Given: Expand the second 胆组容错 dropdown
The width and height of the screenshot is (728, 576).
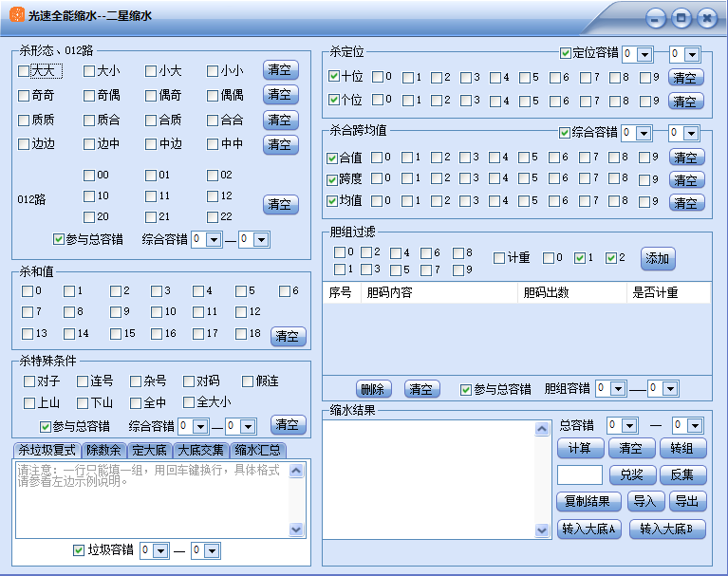Looking at the screenshot, I should coord(668,388).
